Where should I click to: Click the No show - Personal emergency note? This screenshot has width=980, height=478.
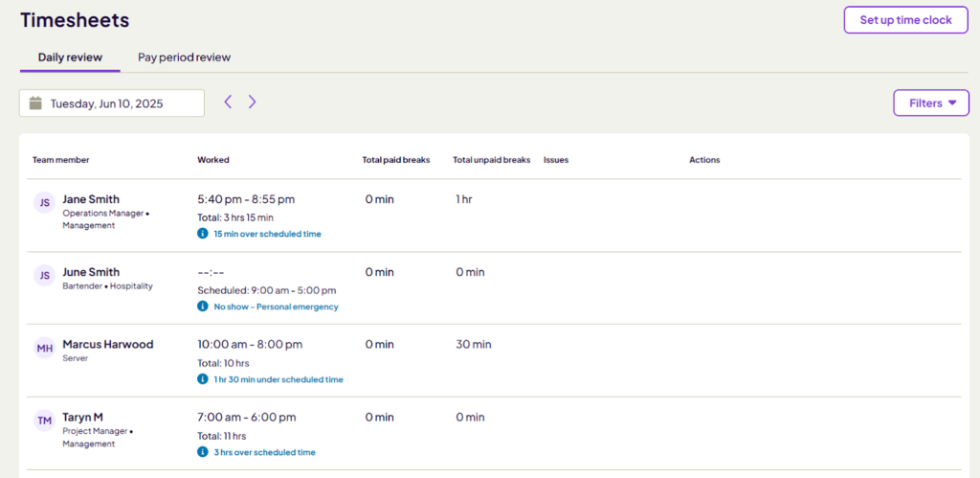pos(276,307)
